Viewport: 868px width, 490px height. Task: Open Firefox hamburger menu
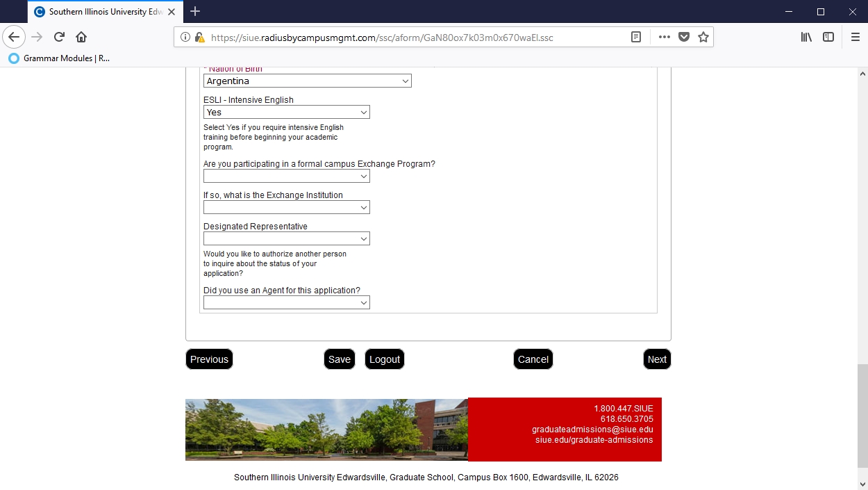click(x=855, y=37)
